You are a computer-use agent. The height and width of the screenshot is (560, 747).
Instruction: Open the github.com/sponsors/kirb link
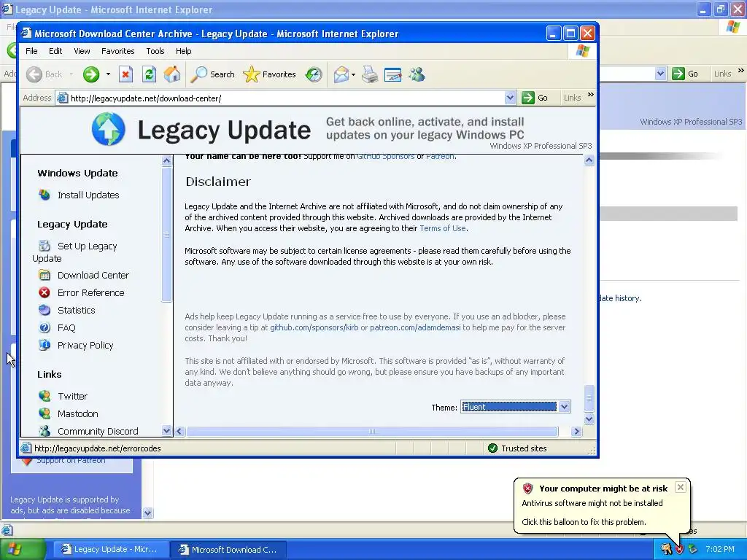(314, 327)
